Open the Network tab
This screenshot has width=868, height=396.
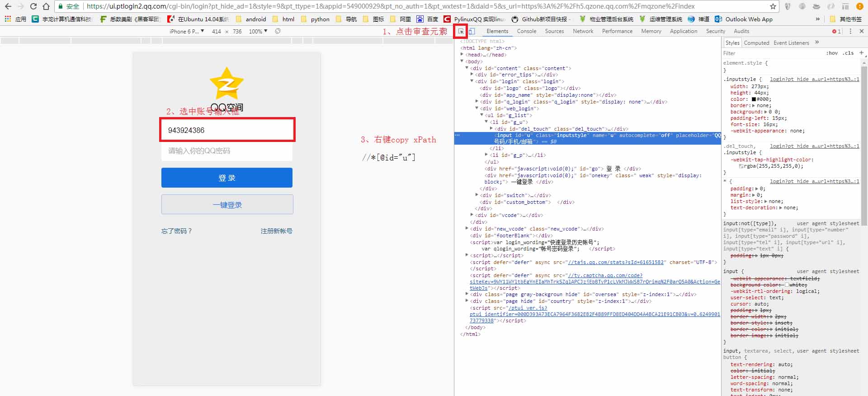click(583, 31)
